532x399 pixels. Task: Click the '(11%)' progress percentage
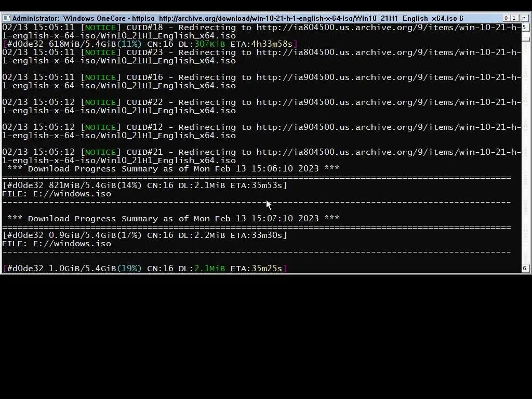coord(129,44)
